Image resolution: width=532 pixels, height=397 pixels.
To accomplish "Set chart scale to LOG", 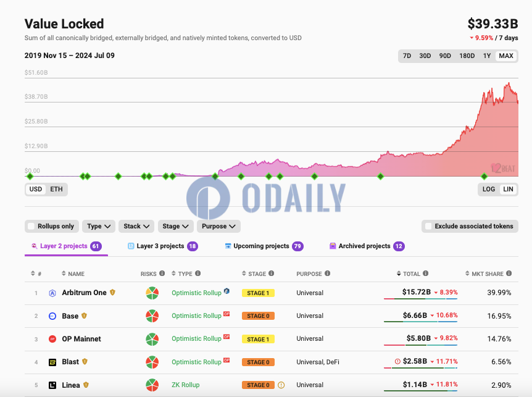I will click(489, 190).
